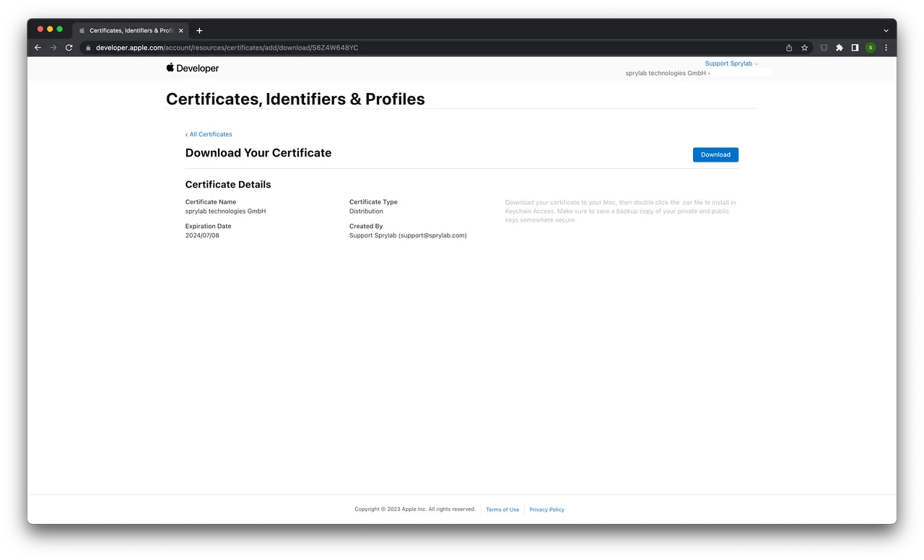Go back to the previous page

click(38, 48)
